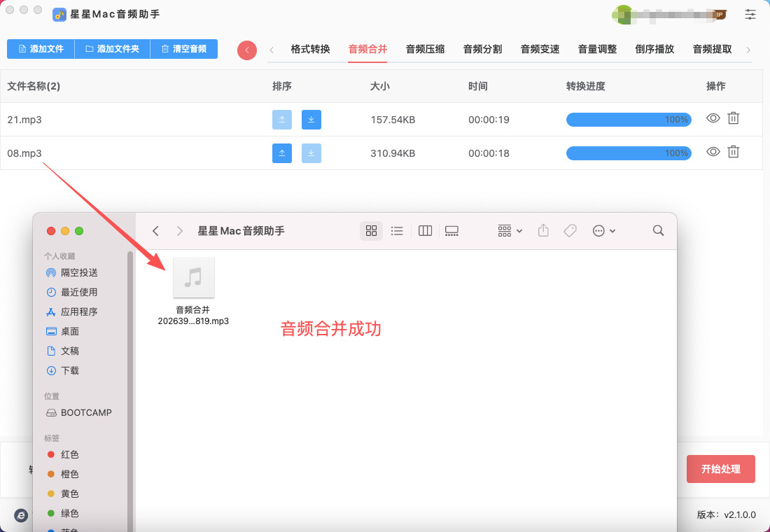Open 应用程序 in the Finder sidebar

pyautogui.click(x=72, y=312)
